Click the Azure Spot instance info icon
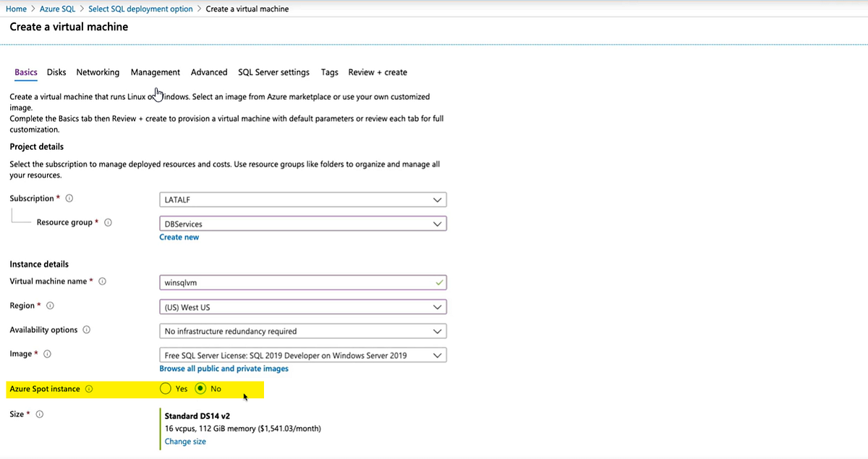The height and width of the screenshot is (459, 868). click(89, 389)
